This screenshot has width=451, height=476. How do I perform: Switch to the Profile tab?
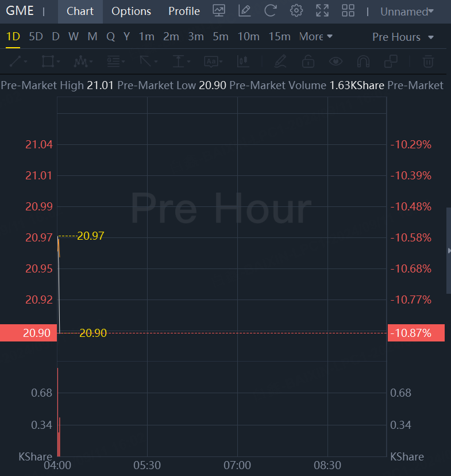tap(184, 11)
